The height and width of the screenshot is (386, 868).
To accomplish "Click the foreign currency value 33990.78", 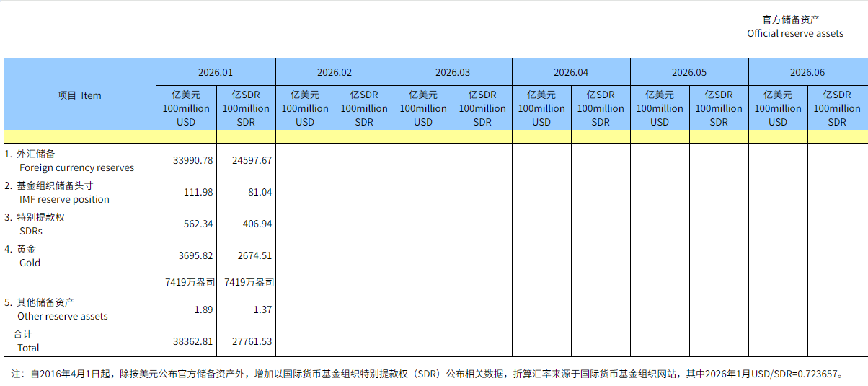I will coord(193,160).
